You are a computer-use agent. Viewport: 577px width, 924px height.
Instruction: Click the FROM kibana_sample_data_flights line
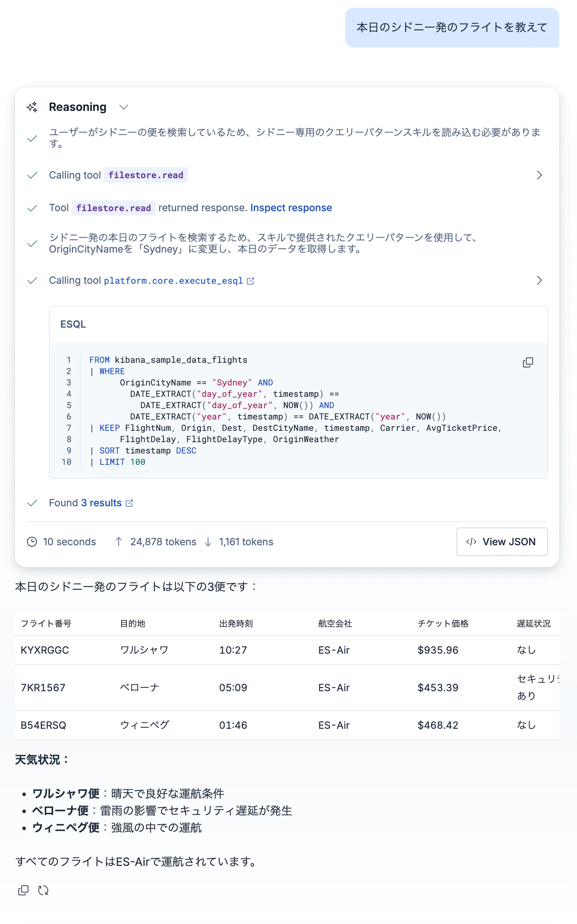pyautogui.click(x=168, y=360)
